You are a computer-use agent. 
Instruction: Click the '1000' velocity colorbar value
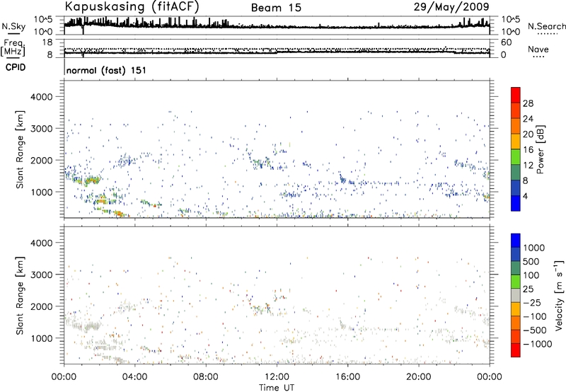coord(534,248)
